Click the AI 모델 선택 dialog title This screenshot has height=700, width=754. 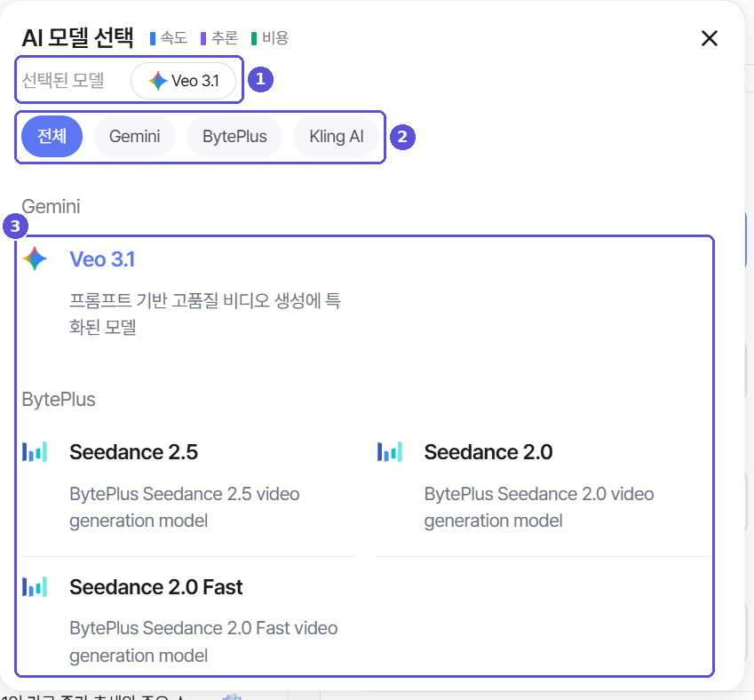point(78,37)
